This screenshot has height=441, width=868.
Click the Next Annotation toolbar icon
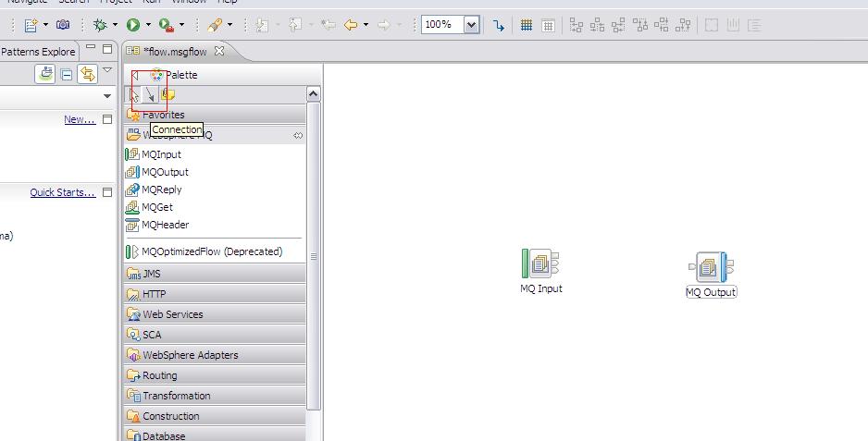(x=263, y=25)
